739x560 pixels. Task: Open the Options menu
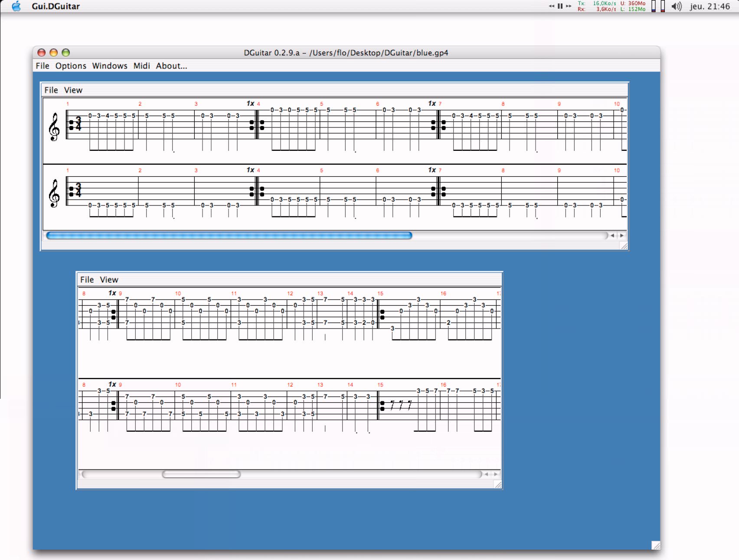pos(71,66)
